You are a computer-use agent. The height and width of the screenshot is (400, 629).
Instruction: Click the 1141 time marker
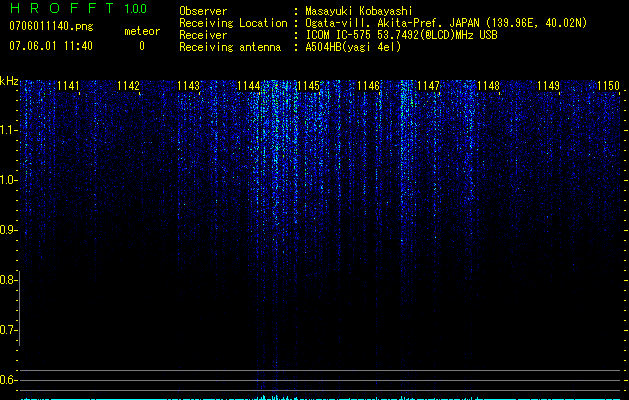[68, 86]
